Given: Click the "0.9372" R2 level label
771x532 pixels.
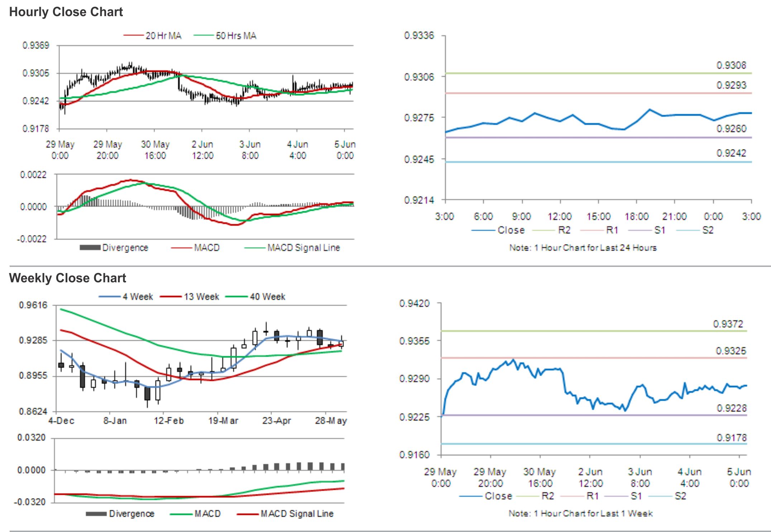Looking at the screenshot, I should [728, 324].
